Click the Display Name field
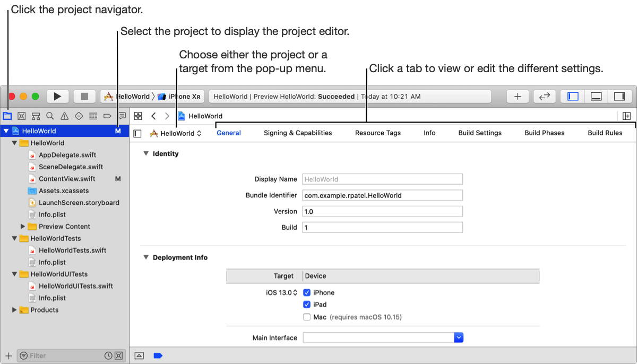The width and height of the screenshot is (638, 364). (382, 179)
